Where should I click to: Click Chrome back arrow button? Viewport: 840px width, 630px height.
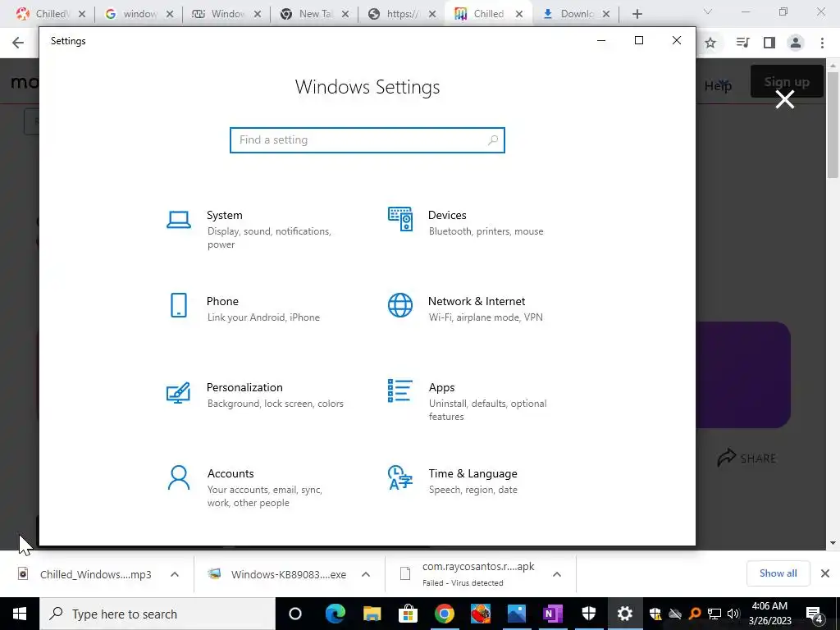click(18, 43)
